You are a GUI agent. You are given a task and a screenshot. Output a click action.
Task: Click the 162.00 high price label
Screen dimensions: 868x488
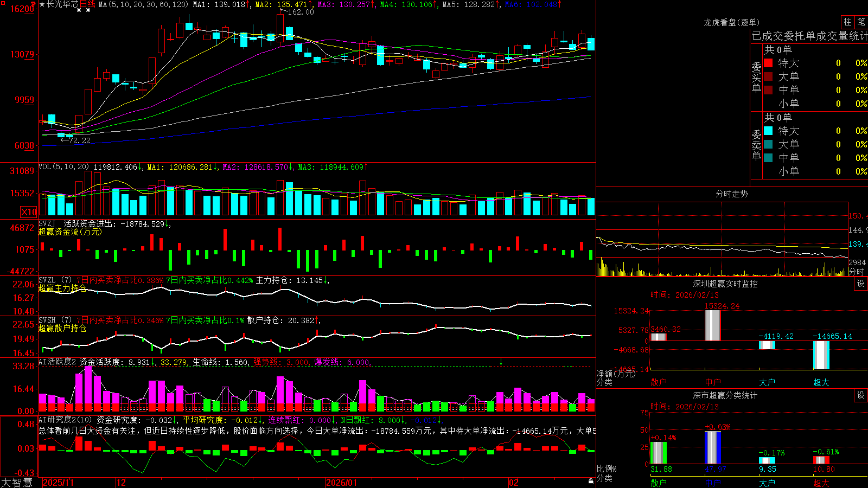(x=301, y=12)
